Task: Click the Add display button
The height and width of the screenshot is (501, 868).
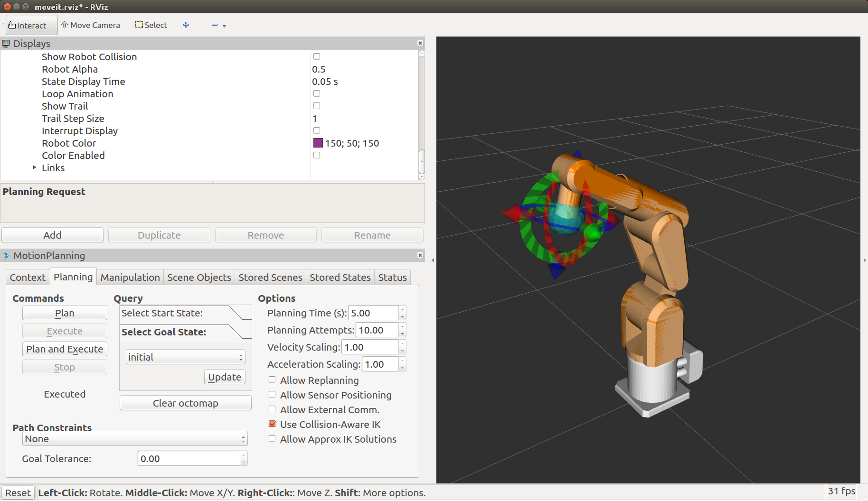Action: click(52, 235)
